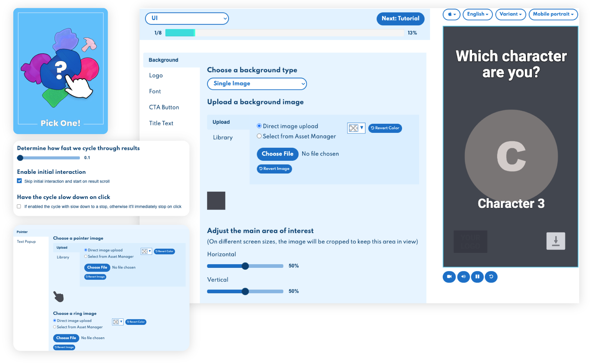Screen dimensions: 592x364
Task: Switch to the Logo tab
Action: click(x=156, y=76)
